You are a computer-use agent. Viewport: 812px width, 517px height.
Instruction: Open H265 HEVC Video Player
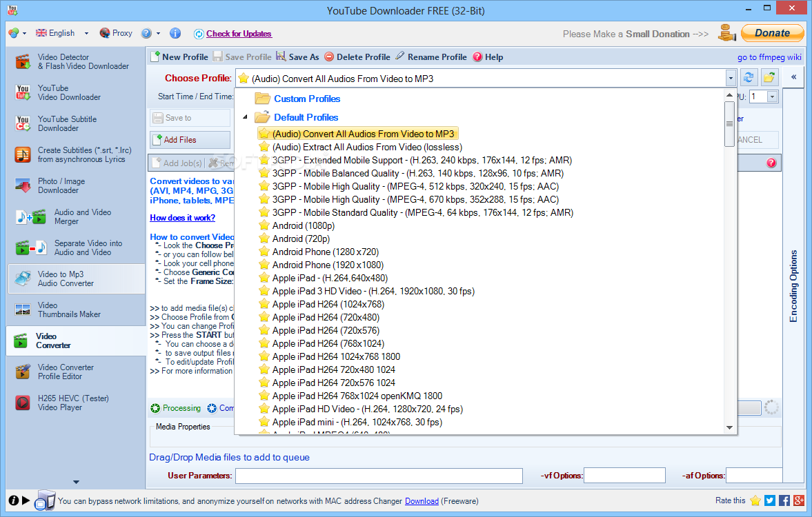[76, 403]
